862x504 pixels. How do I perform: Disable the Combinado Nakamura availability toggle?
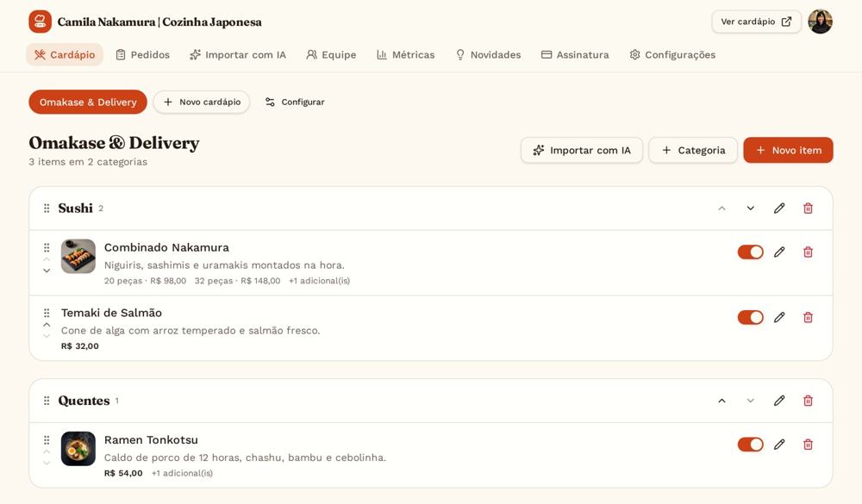(x=751, y=252)
